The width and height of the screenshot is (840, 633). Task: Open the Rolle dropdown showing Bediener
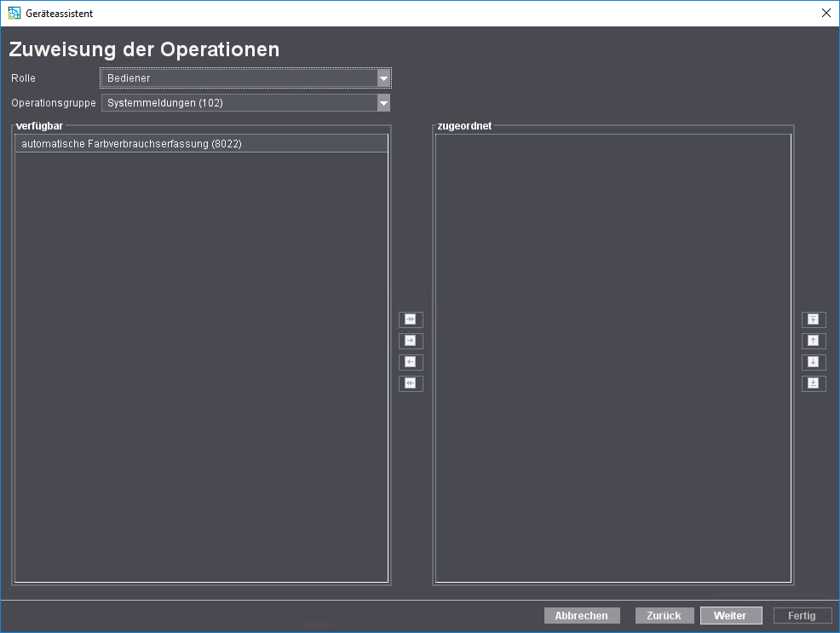pyautogui.click(x=246, y=78)
